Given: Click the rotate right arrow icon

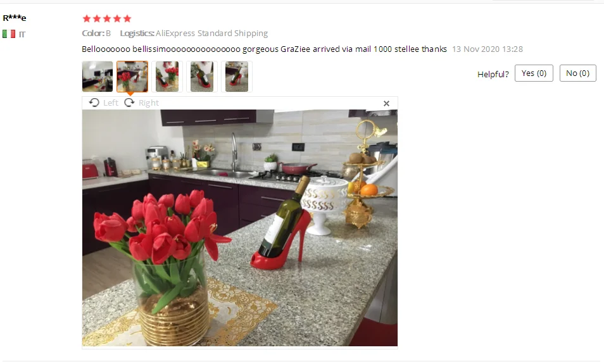Looking at the screenshot, I should [129, 103].
